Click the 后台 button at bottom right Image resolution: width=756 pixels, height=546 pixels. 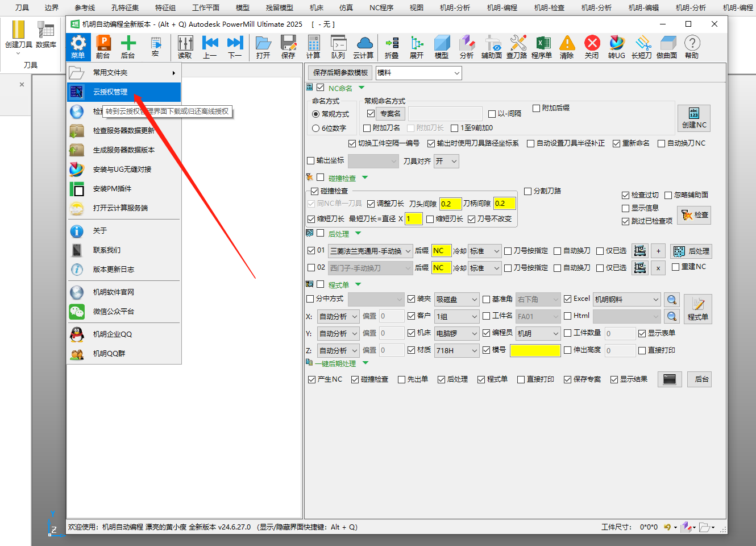click(x=700, y=379)
